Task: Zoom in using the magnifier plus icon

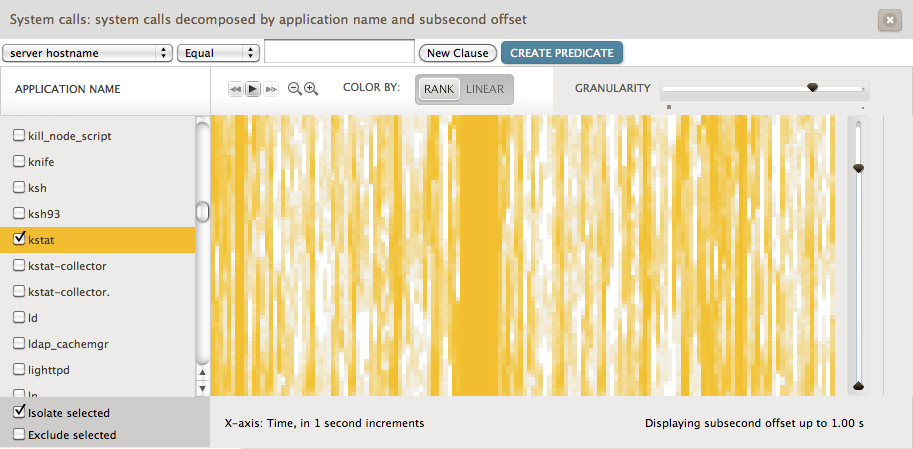Action: coord(311,89)
